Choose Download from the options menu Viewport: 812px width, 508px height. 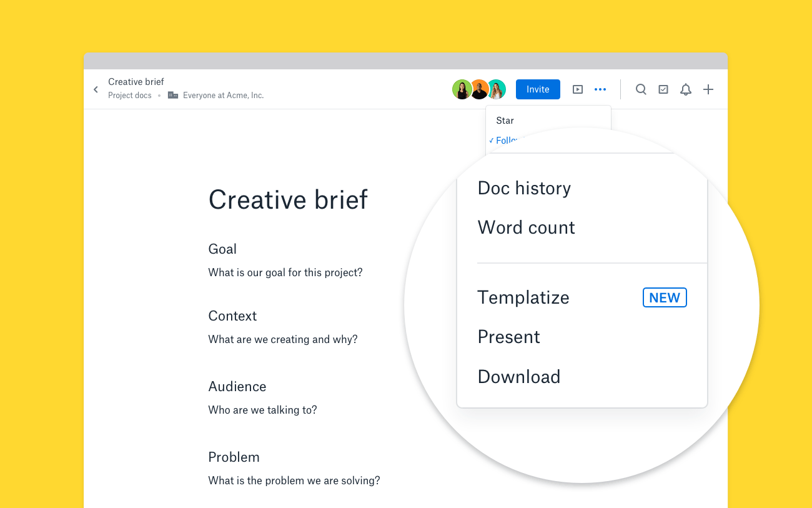pos(518,376)
